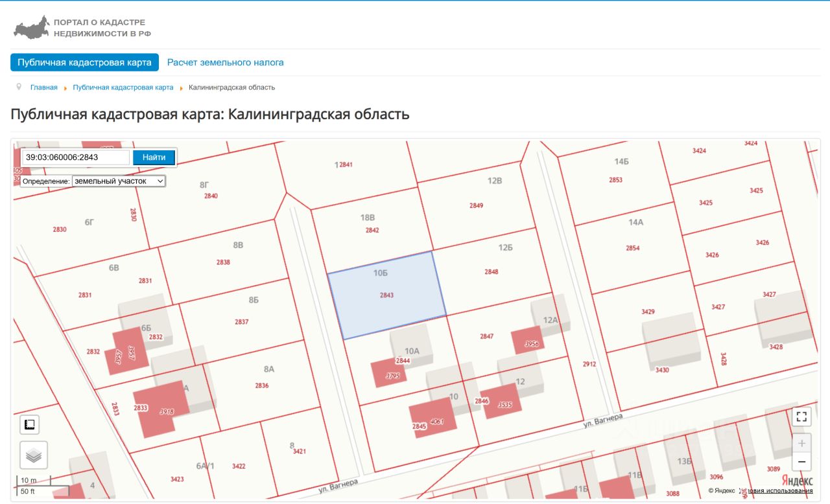
Task: Click building number 3956
Action: pos(532,344)
